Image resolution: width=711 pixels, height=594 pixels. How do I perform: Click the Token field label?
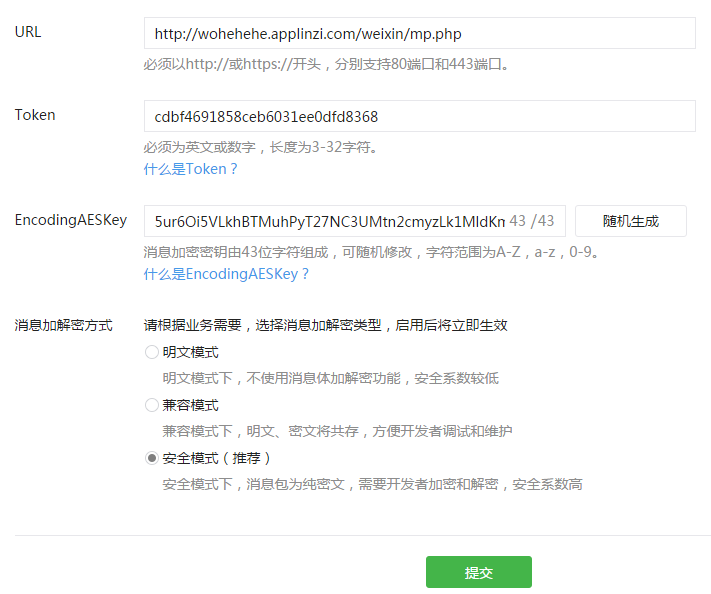[35, 115]
